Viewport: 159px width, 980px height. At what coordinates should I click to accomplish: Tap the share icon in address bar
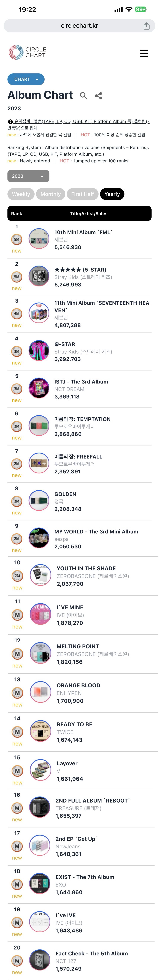pos(147,26)
